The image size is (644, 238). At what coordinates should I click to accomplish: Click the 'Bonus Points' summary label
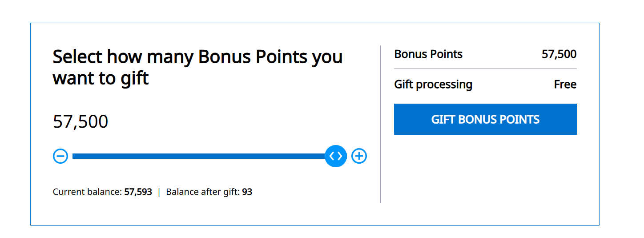click(428, 54)
